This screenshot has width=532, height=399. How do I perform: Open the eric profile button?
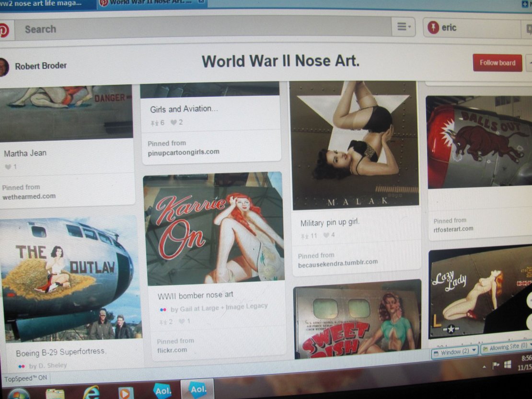pos(472,27)
